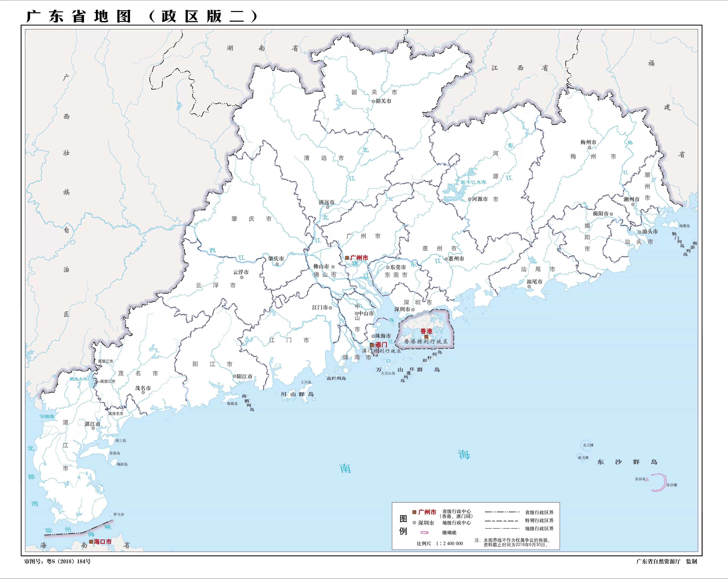Select the legend text 地级行政中心

(456, 523)
